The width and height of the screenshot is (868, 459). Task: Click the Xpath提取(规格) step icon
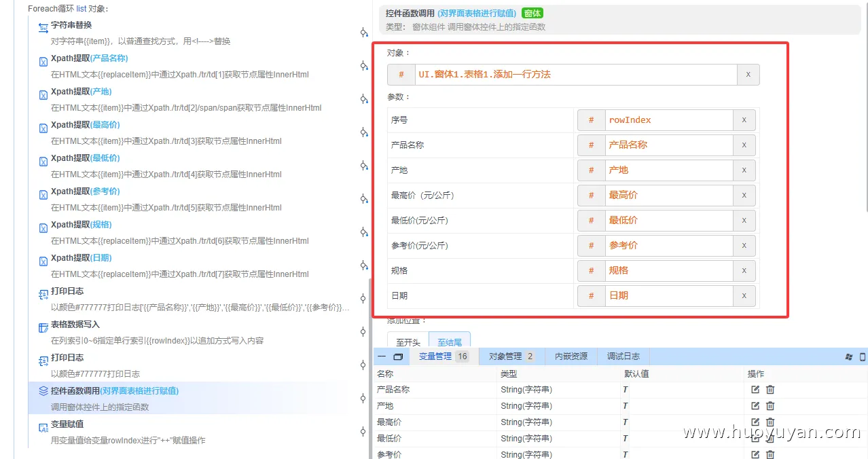tap(43, 227)
